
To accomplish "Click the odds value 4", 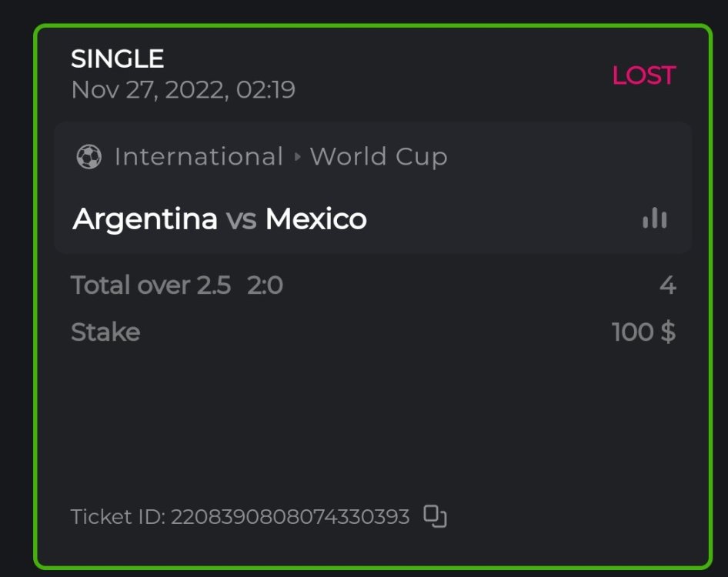I will tap(667, 285).
